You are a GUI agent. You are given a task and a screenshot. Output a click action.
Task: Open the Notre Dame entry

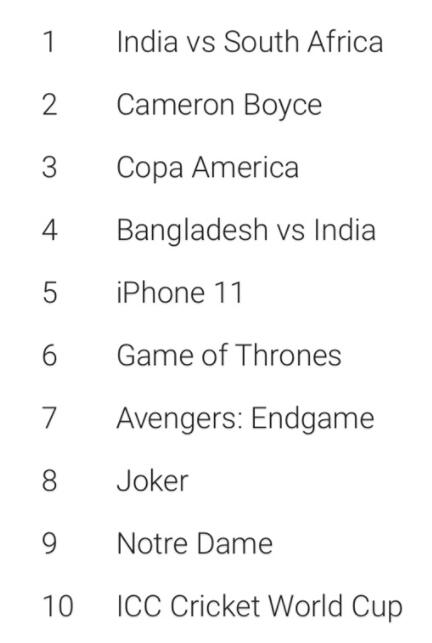195,543
